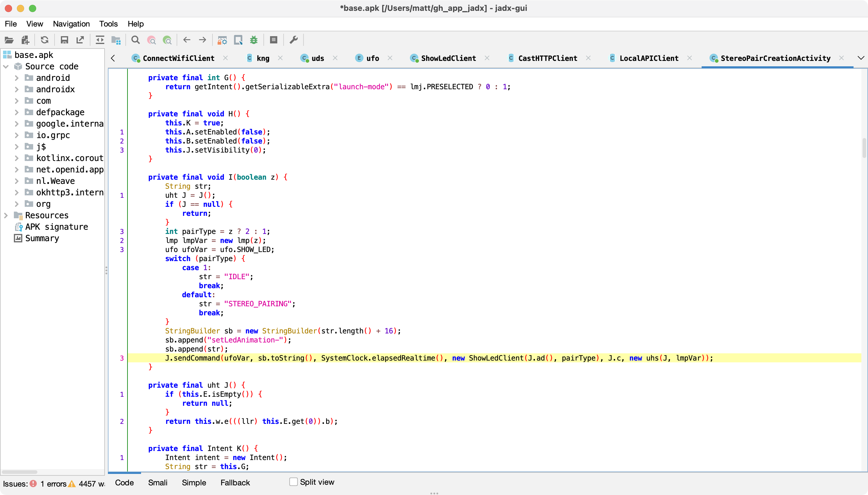The width and height of the screenshot is (868, 495).
Task: Click the save project floppy icon
Action: (64, 40)
